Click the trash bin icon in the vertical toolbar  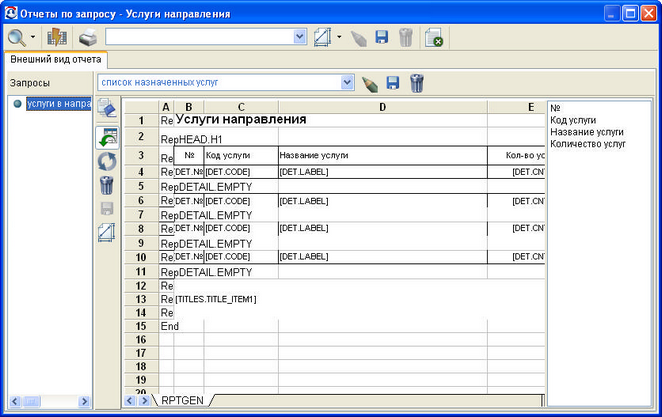pos(106,185)
